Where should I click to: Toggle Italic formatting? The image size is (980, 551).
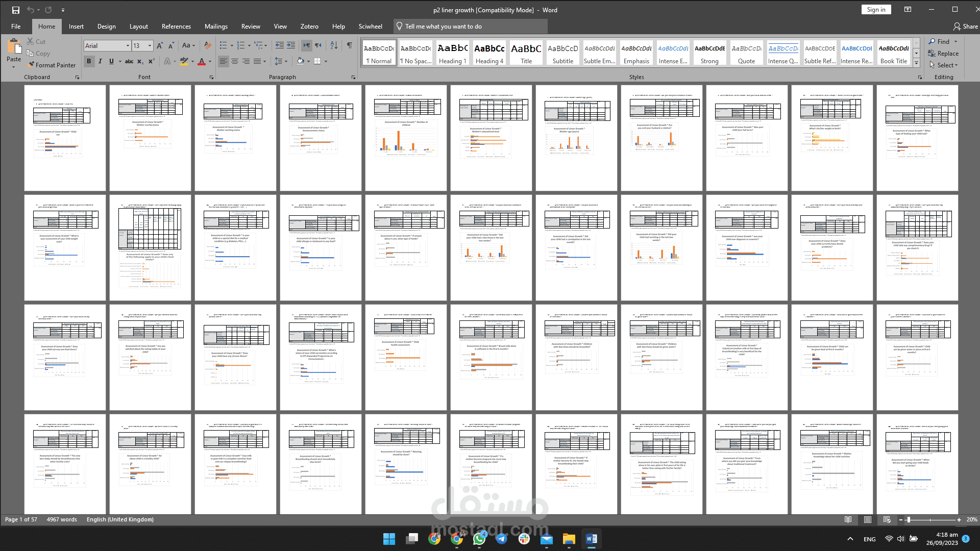(100, 61)
